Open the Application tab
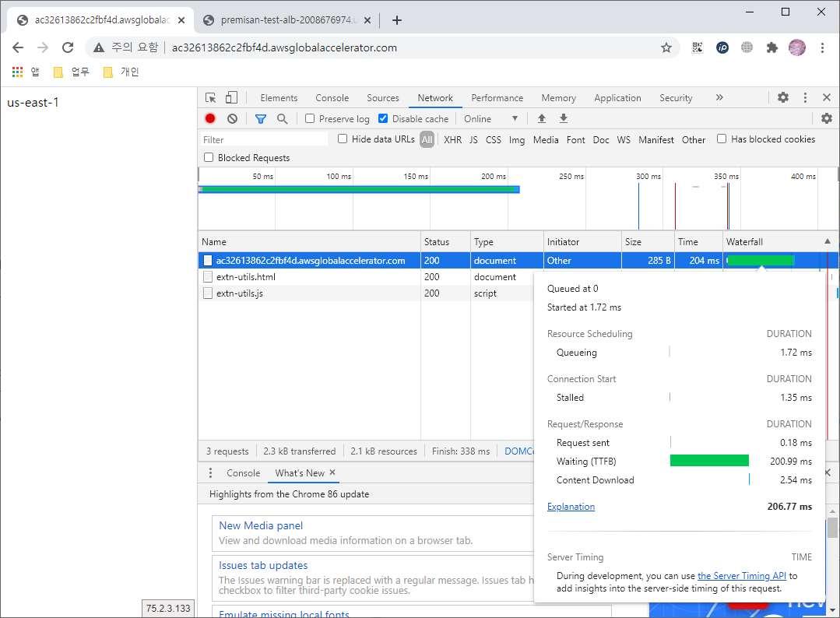 617,98
